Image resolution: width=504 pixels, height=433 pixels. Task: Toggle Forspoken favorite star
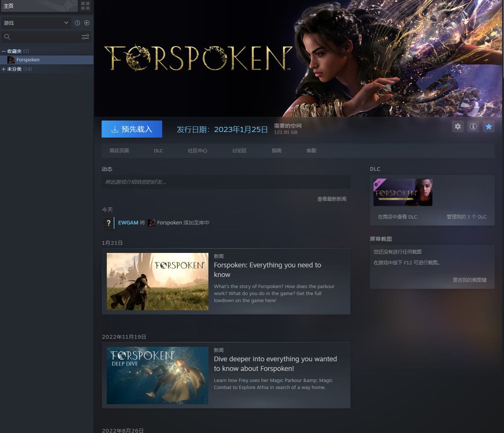tap(489, 126)
